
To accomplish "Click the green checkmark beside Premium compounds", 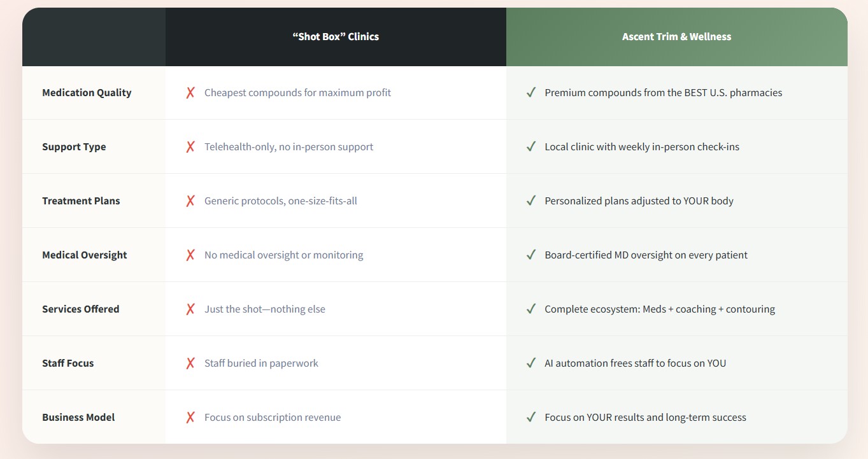I will [x=530, y=93].
